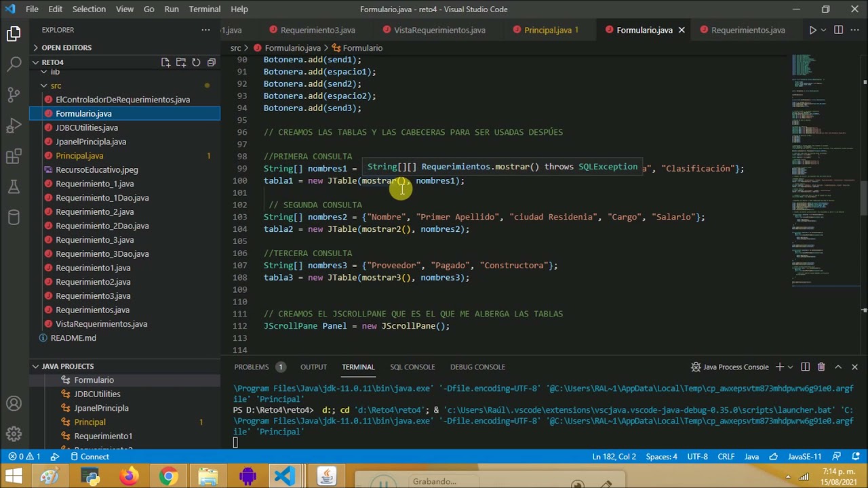The height and width of the screenshot is (488, 868).
Task: Kill terminal with trash icon
Action: click(x=821, y=367)
